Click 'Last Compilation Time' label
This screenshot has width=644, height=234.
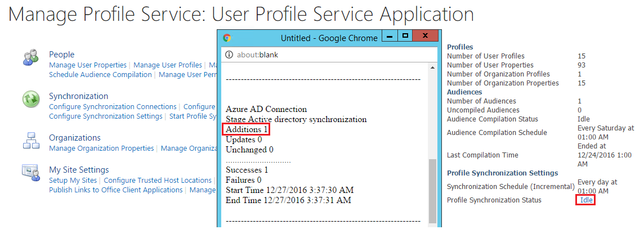(482, 155)
